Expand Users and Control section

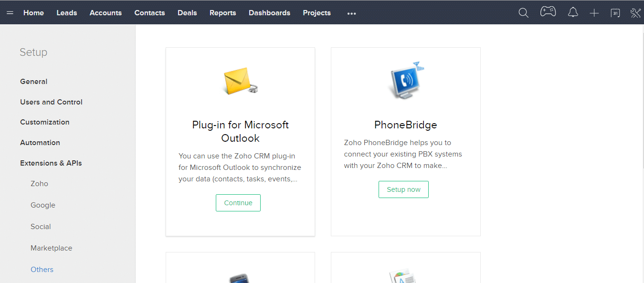(x=51, y=102)
